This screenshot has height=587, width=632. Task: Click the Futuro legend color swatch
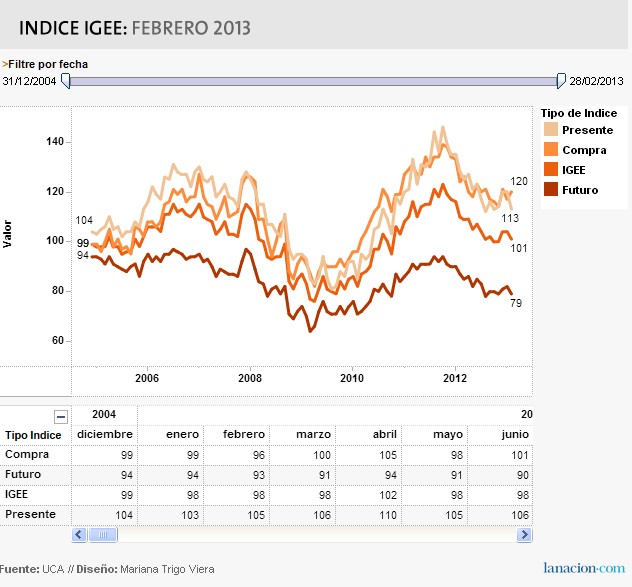pos(551,189)
